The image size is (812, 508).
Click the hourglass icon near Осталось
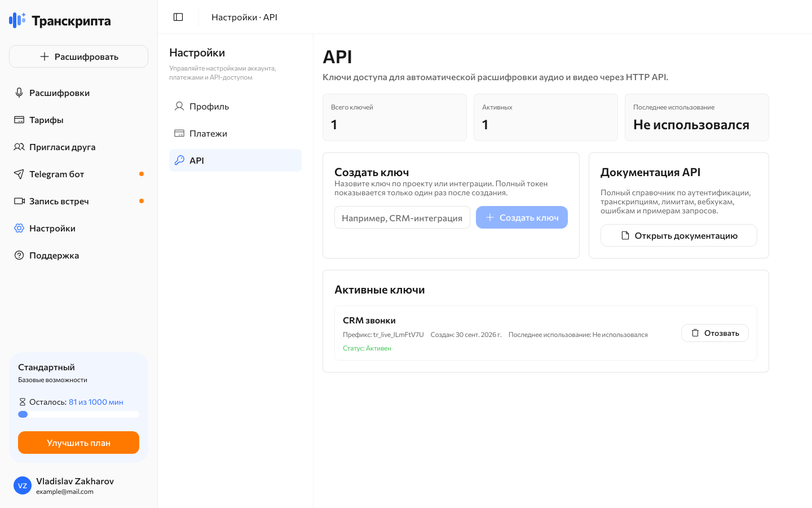pos(23,402)
